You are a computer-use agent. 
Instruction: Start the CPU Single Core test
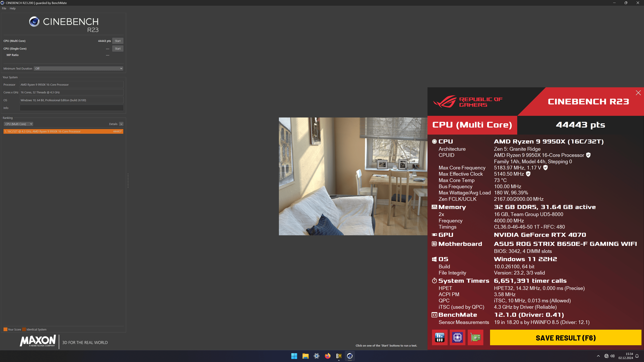(118, 49)
